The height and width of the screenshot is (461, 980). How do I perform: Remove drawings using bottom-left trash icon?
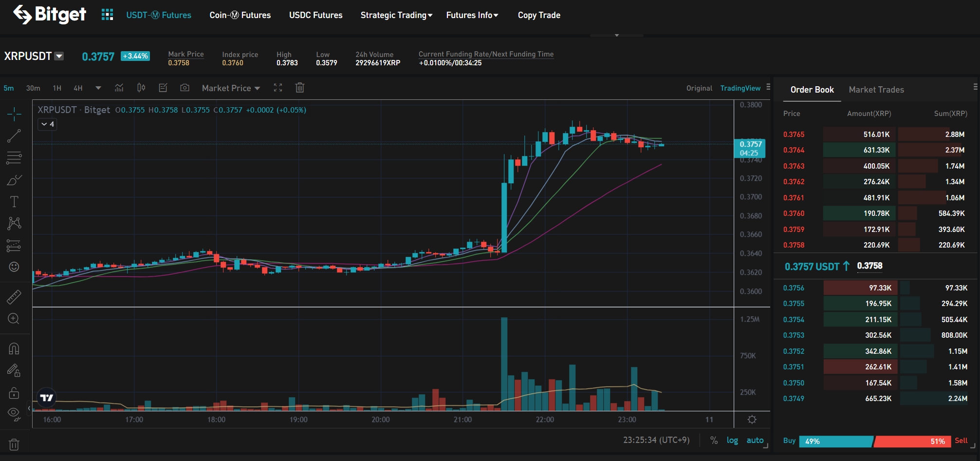14,444
